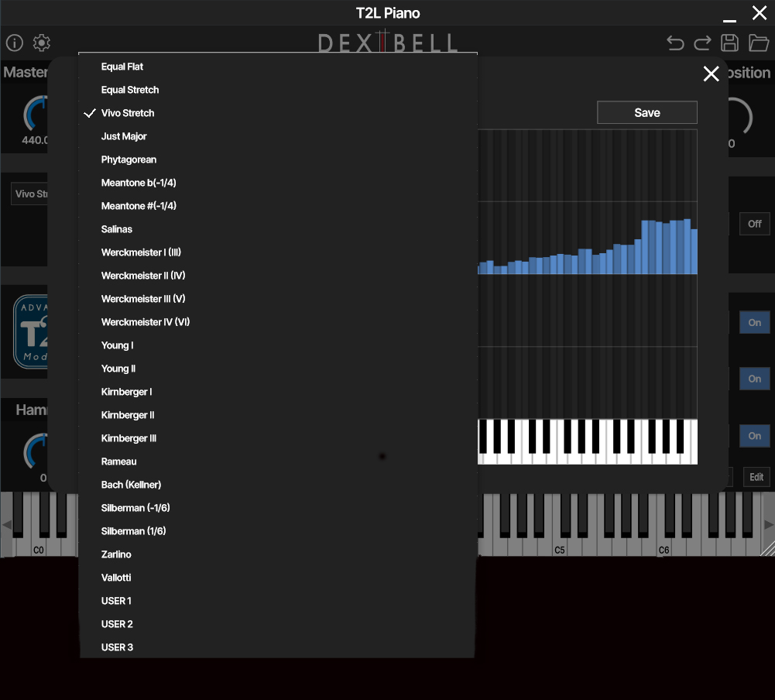Click the save floppy disk icon

tap(729, 43)
